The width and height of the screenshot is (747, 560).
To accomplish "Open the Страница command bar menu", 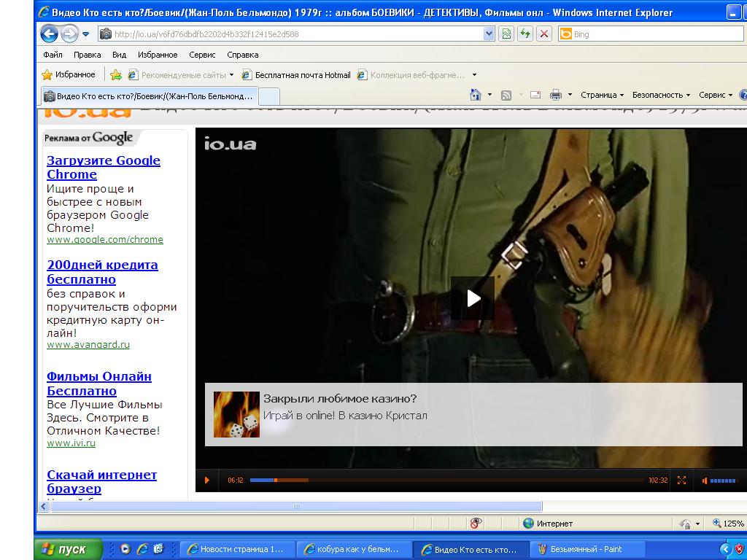I will [x=602, y=95].
